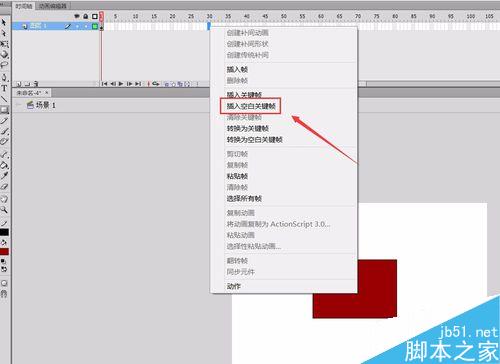
Task: Click the delete layer trash icon
Action: [x=36, y=84]
